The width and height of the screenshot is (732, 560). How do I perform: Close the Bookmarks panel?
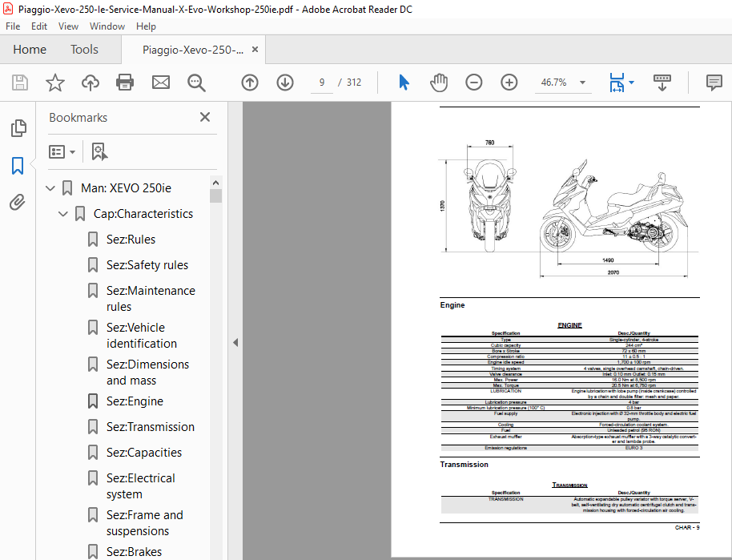(x=205, y=117)
